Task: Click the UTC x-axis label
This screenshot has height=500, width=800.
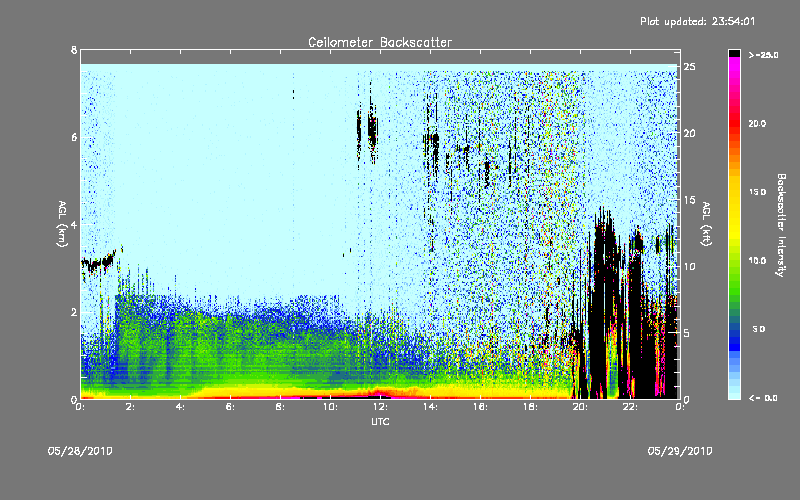Action: (381, 421)
